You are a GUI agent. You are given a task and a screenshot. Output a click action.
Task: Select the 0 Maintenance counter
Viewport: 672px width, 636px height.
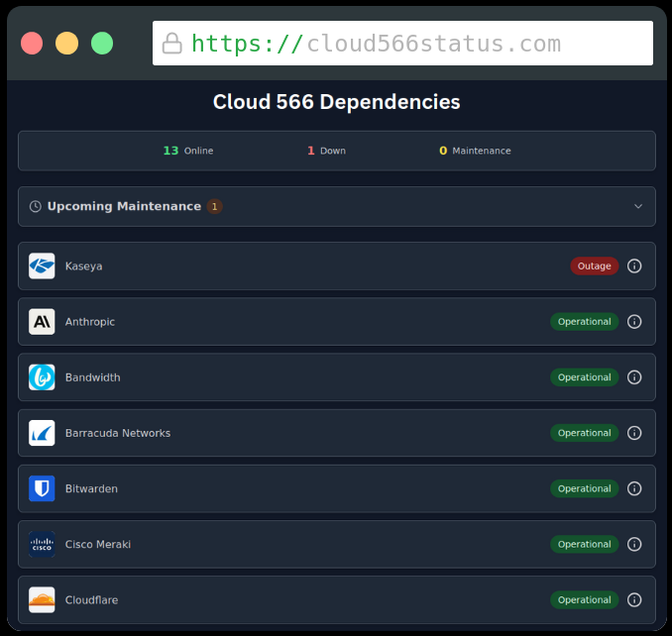(x=475, y=151)
